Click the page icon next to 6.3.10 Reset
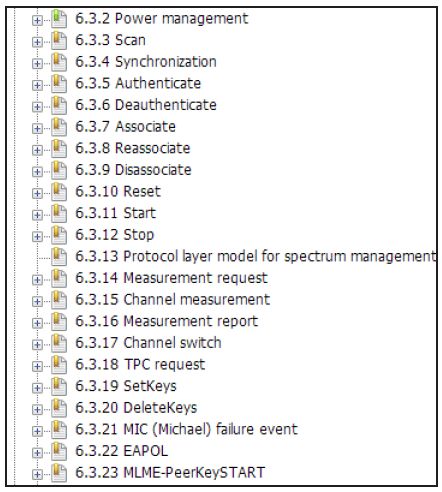The height and width of the screenshot is (492, 442). tap(59, 192)
